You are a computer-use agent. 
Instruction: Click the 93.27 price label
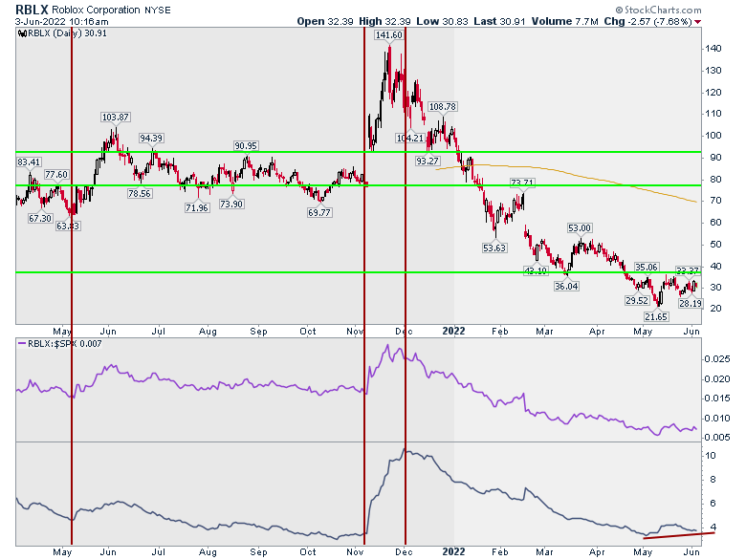pyautogui.click(x=427, y=161)
